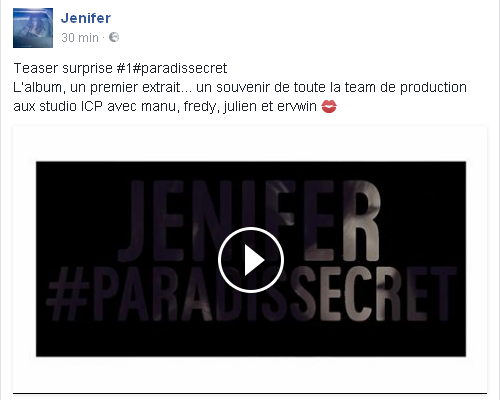Click the globe public audience icon
The height and width of the screenshot is (400, 500).
pos(114,37)
